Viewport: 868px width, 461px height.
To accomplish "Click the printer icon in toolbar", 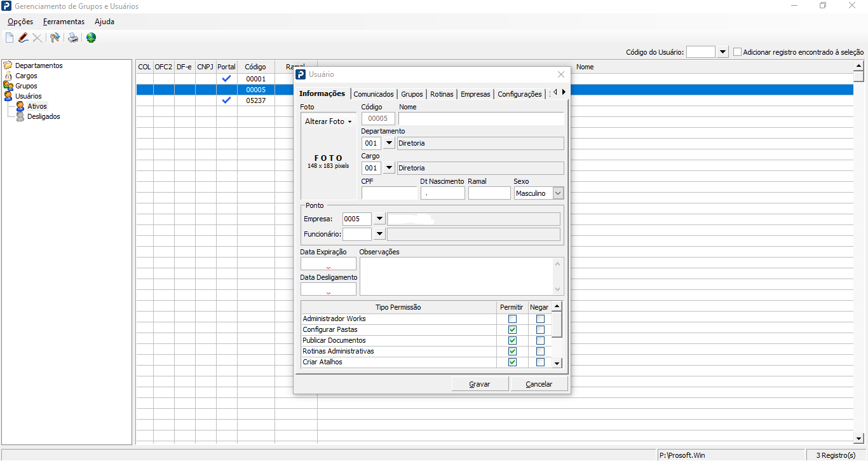I will (x=74, y=38).
